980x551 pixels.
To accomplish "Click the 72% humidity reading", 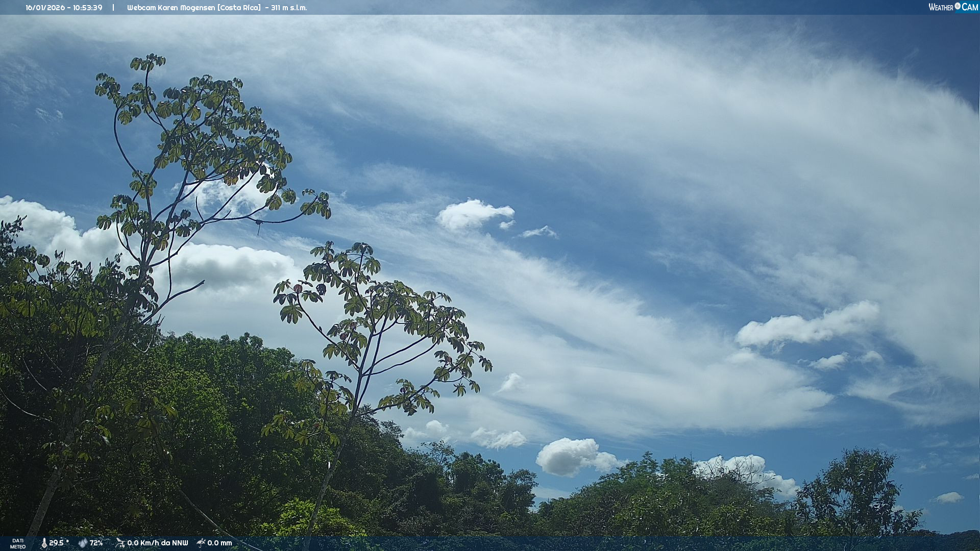I will pos(96,543).
